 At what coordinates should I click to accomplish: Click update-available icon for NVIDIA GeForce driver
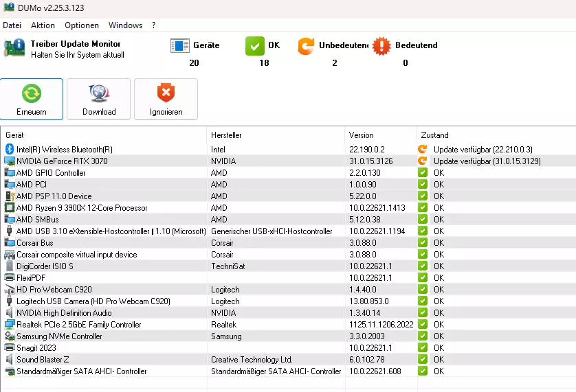coord(423,161)
